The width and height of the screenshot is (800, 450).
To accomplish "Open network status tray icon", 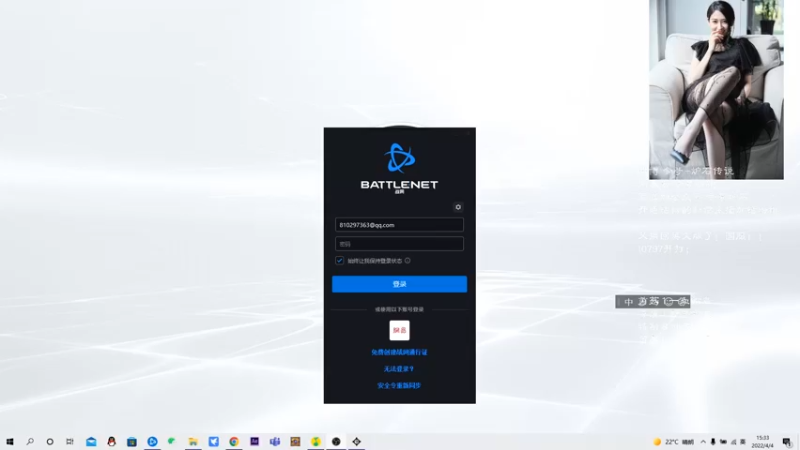I will coord(733,442).
